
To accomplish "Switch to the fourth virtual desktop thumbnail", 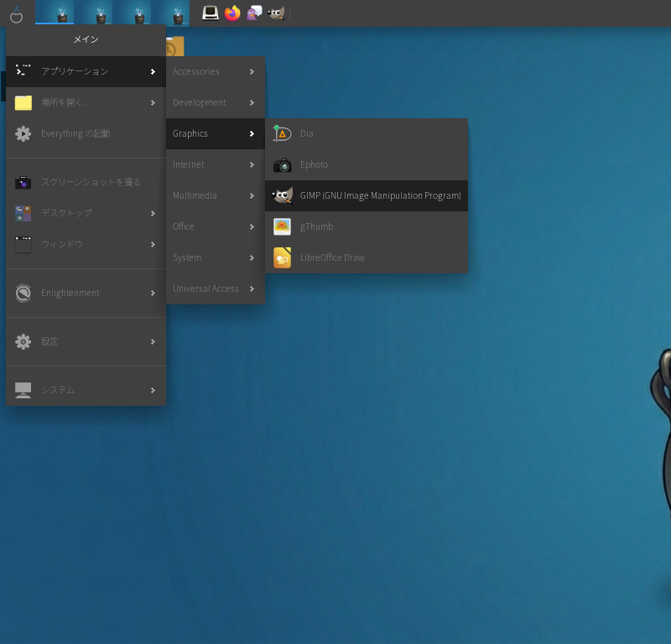I will coord(170,13).
